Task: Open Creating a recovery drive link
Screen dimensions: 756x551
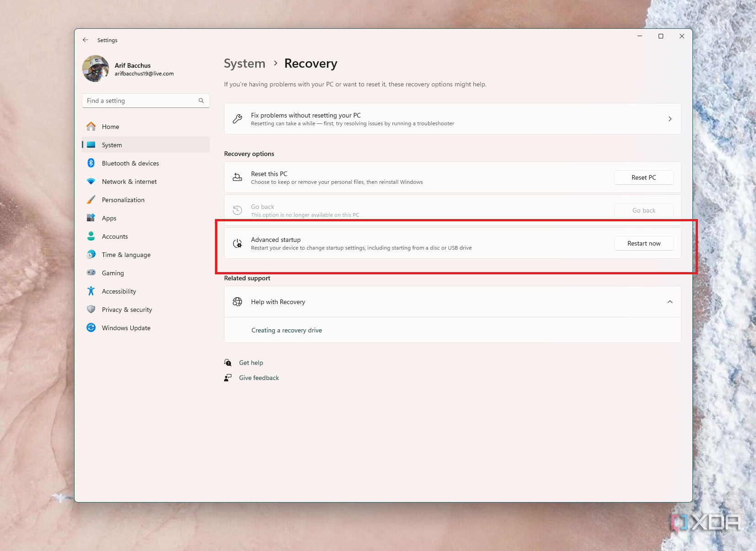Action: click(x=286, y=330)
